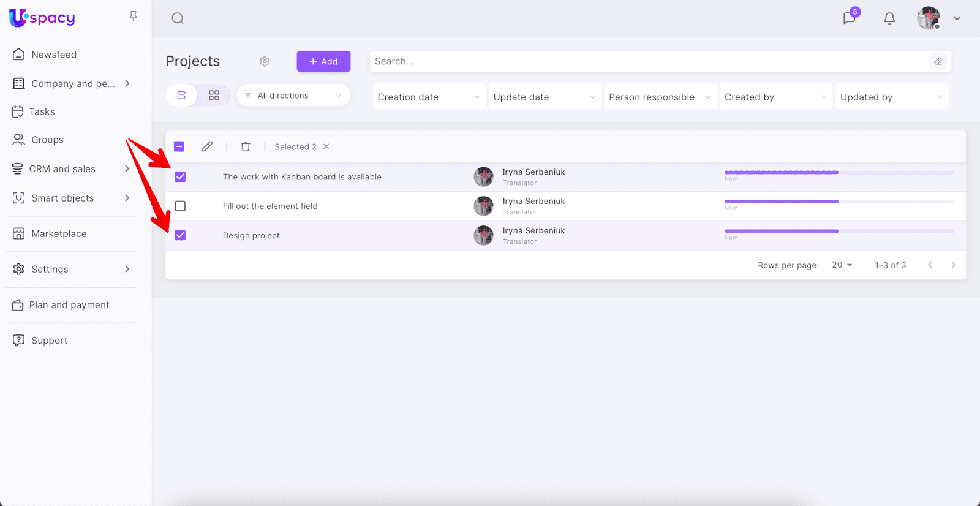Open the chat messages icon

(x=849, y=18)
